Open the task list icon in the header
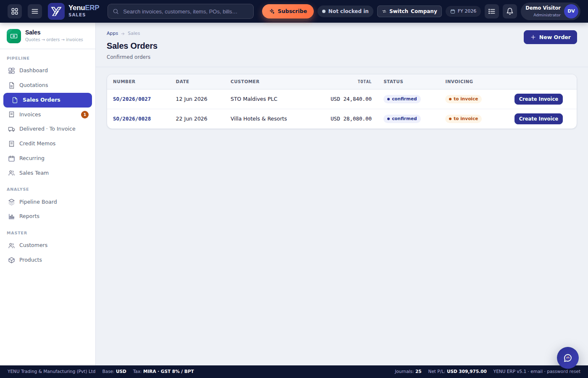This screenshot has width=588, height=378. coord(492,11)
